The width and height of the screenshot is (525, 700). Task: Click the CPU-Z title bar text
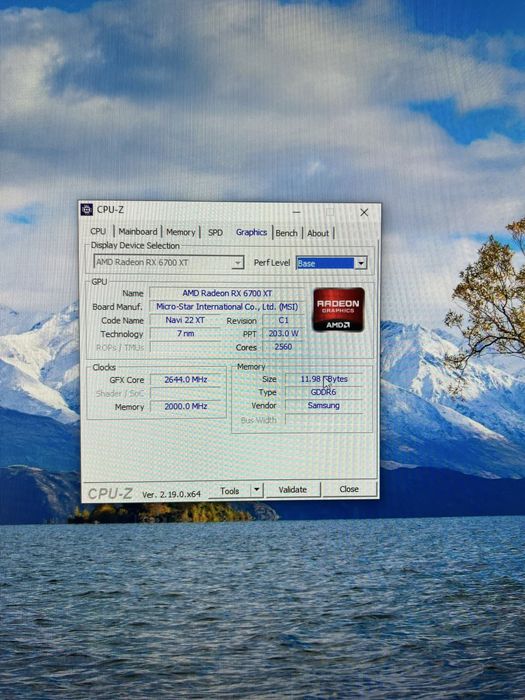(110, 209)
